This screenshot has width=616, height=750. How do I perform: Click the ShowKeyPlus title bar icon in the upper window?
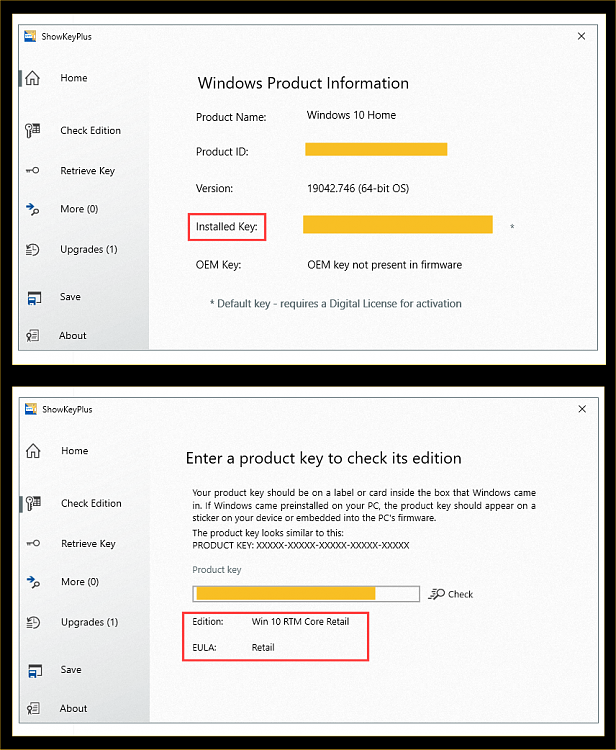tap(30, 36)
